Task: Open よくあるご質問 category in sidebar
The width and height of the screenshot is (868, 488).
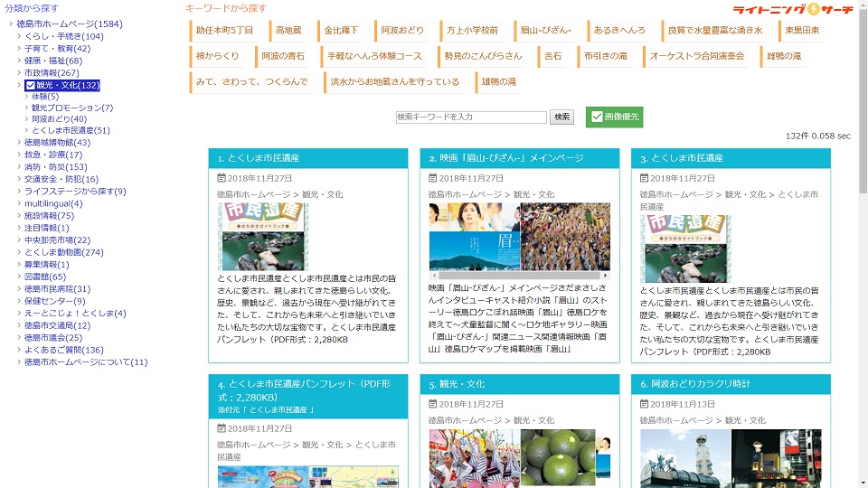Action: point(63,351)
